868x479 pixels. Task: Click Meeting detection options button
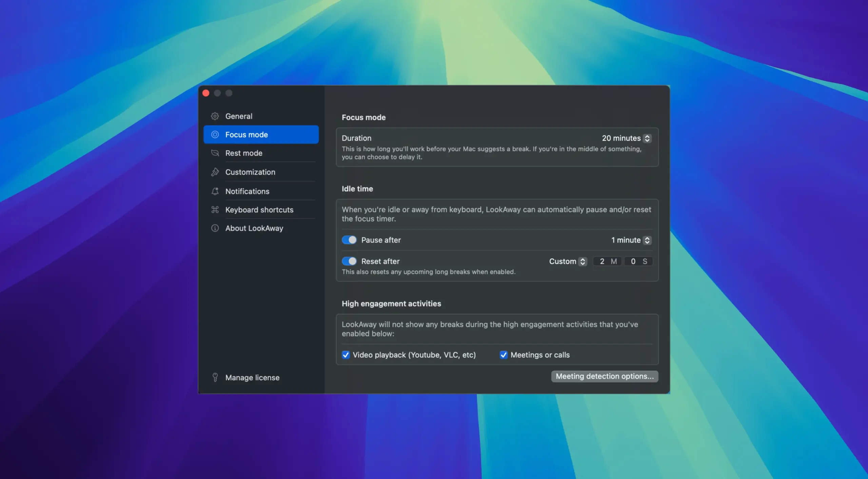click(605, 376)
